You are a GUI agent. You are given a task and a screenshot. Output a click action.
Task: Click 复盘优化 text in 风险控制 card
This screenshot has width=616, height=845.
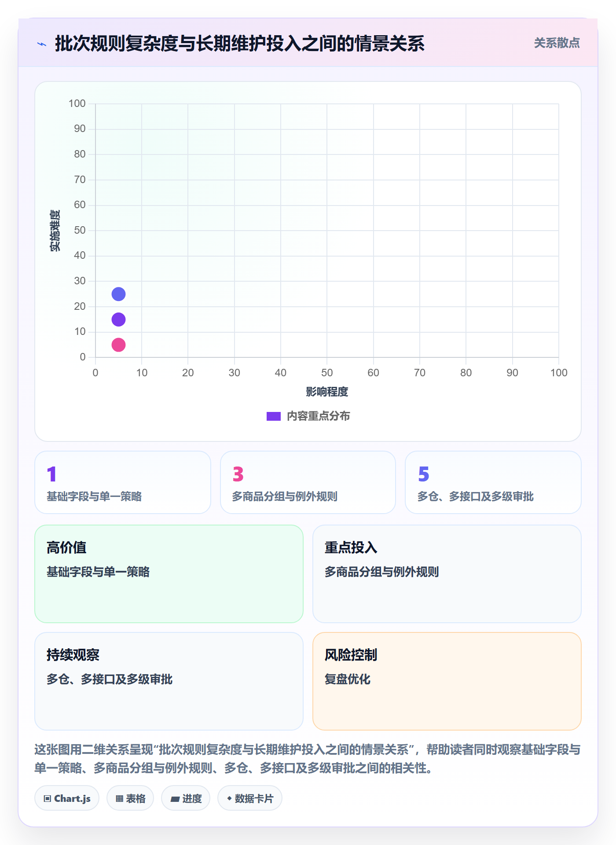(348, 679)
